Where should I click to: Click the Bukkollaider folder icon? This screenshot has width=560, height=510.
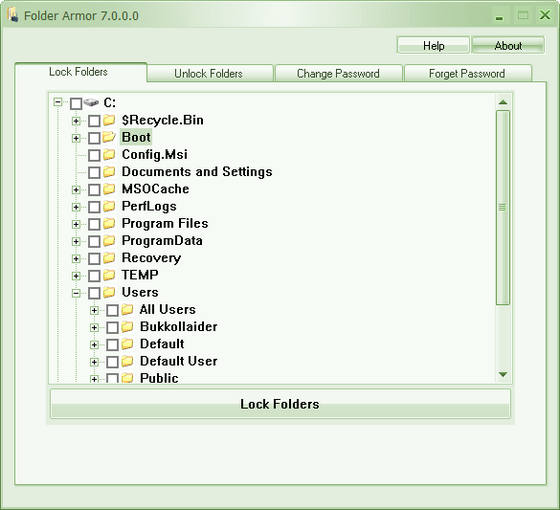tap(127, 327)
